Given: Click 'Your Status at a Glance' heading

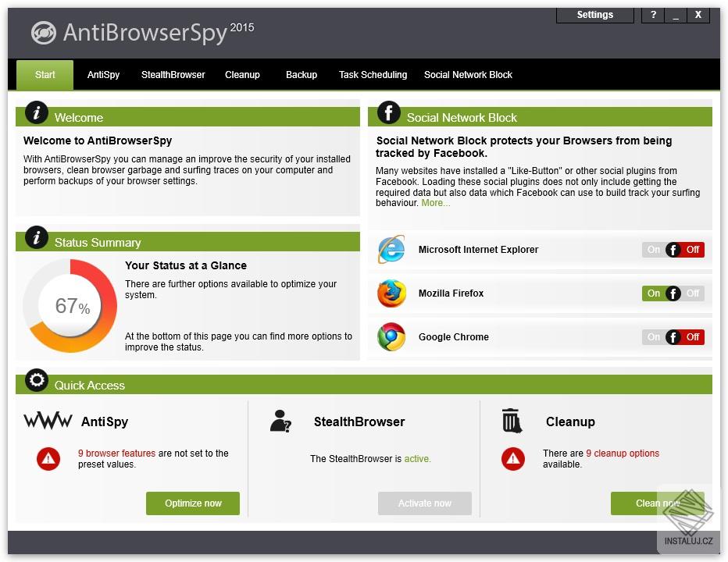Looking at the screenshot, I should click(186, 265).
